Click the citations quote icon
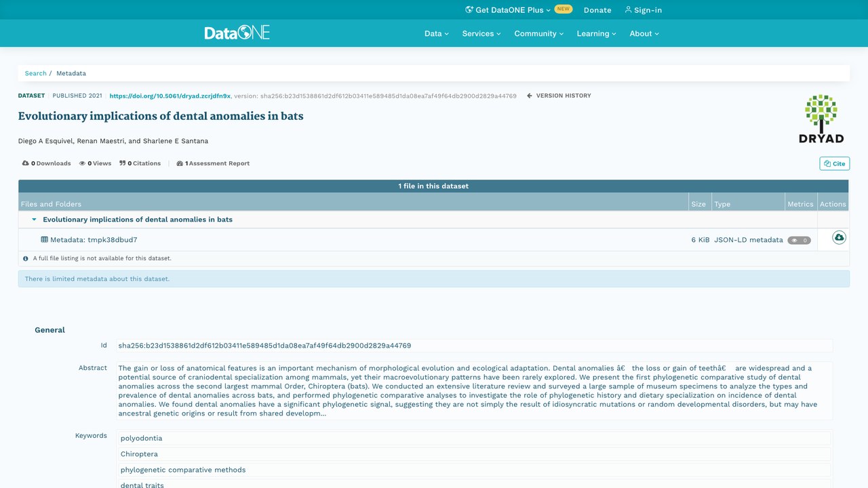 click(123, 163)
